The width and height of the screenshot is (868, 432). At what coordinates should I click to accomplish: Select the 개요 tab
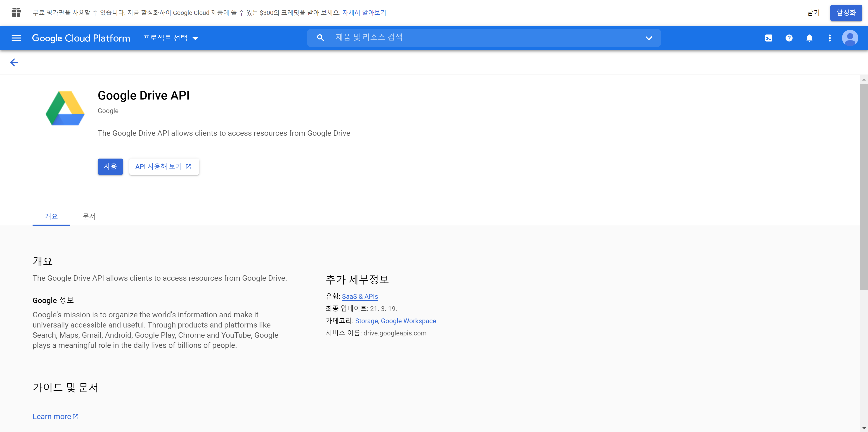coord(51,216)
